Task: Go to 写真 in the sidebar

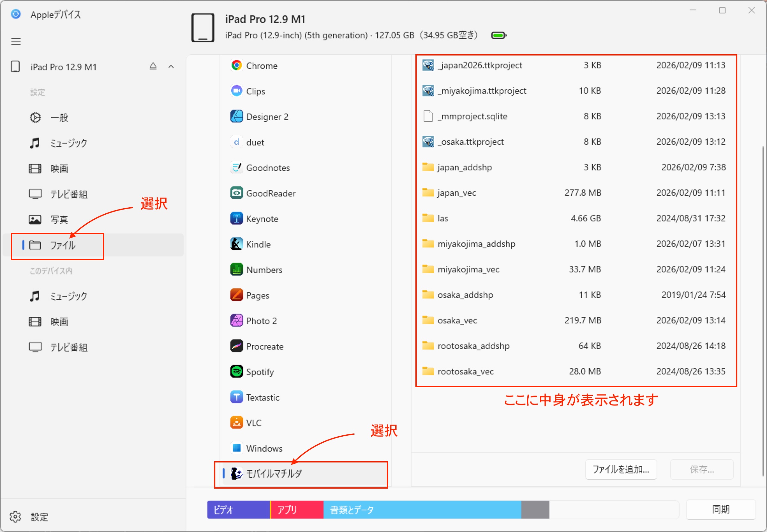Action: tap(59, 220)
